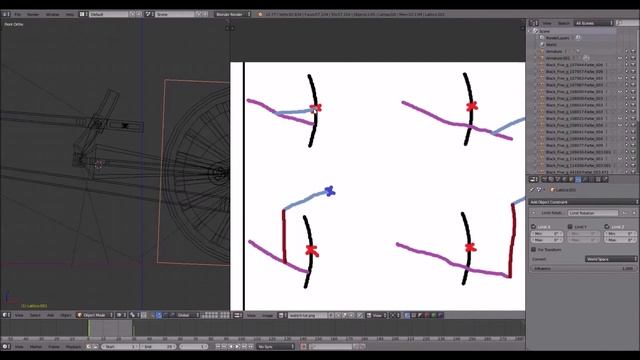Toggle automatic keyframe record button
Image resolution: width=640 pixels, height=360 pixels.
(303, 347)
